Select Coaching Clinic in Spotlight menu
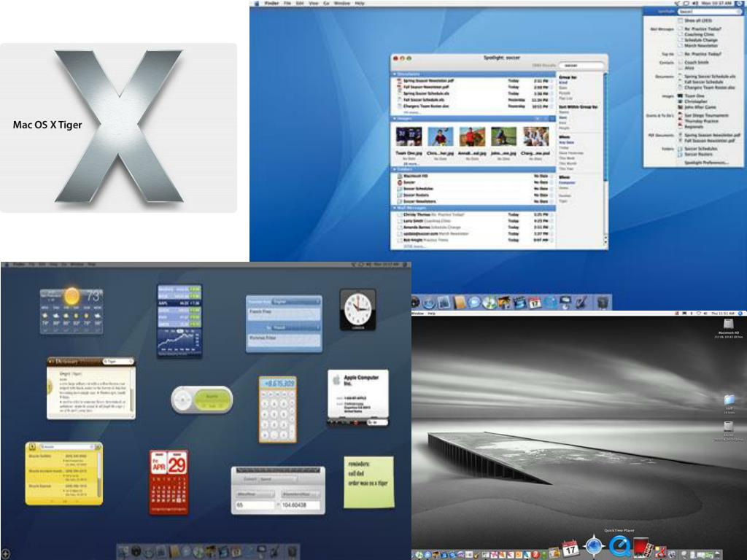Viewport: 747px width, 560px height. click(699, 34)
